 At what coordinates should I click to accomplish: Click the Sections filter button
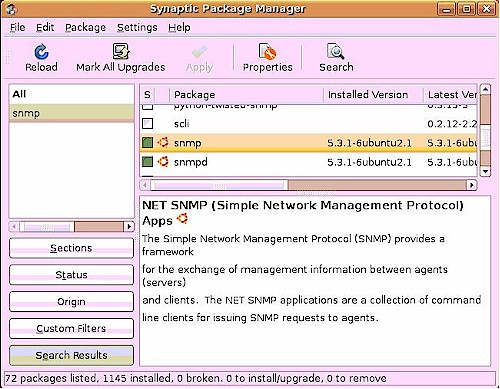click(71, 248)
